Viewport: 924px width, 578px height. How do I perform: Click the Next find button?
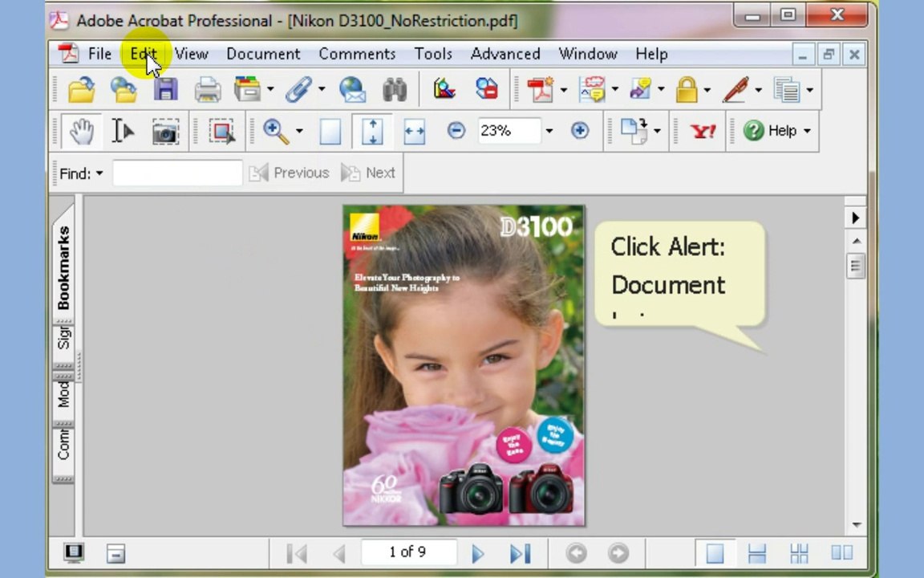(x=367, y=173)
